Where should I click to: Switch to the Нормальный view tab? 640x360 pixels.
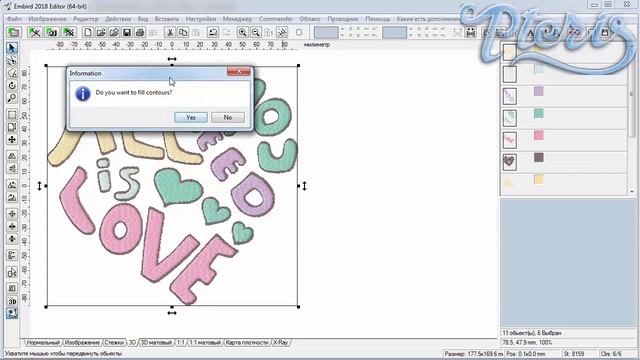coord(43,342)
